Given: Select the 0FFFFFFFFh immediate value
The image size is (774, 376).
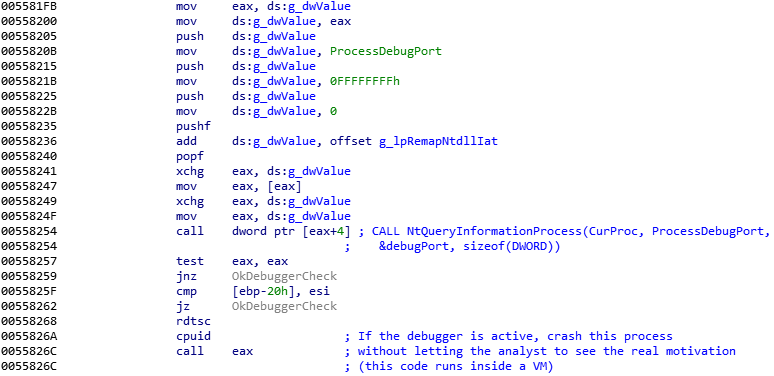Looking at the screenshot, I should [x=364, y=81].
